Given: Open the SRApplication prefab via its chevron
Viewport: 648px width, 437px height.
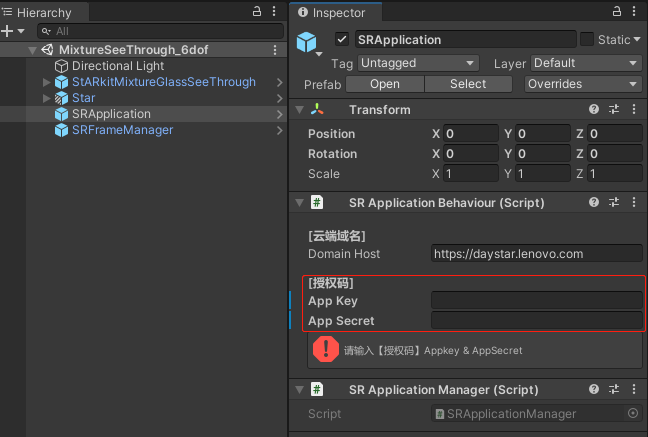Looking at the screenshot, I should coord(280,115).
